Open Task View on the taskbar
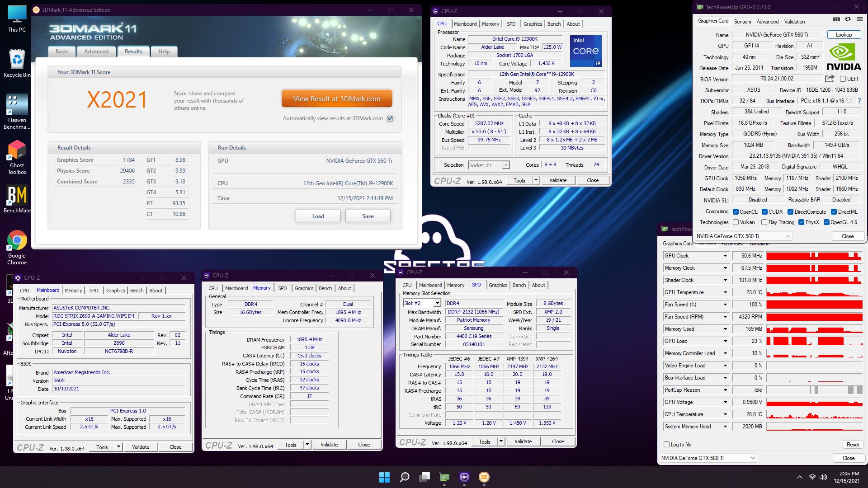Viewport: 868px width, 488px height. 425,477
